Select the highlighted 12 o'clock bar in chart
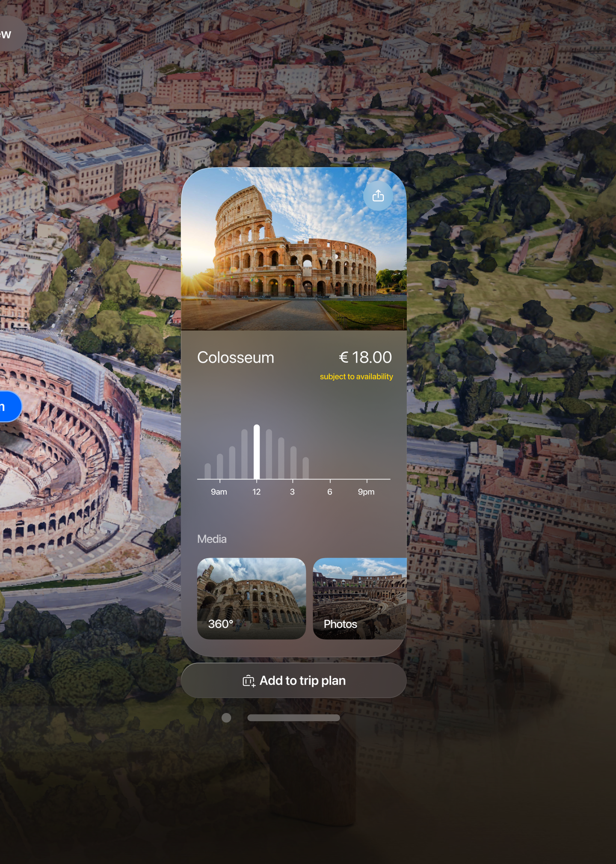The width and height of the screenshot is (616, 864). tap(257, 452)
